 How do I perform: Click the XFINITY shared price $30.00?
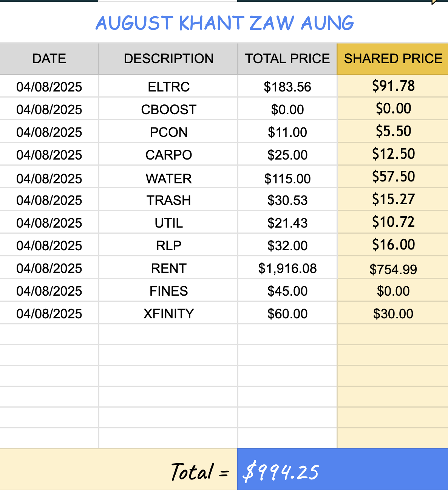click(393, 313)
